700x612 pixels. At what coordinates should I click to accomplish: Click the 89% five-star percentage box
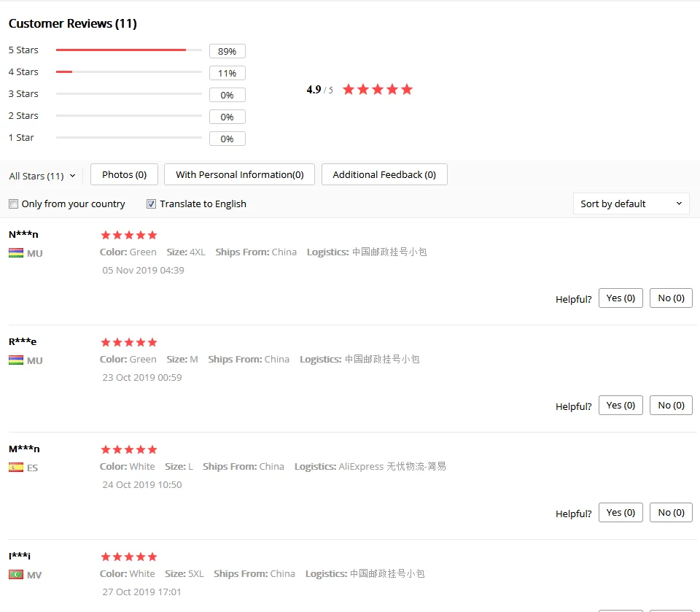(x=227, y=51)
